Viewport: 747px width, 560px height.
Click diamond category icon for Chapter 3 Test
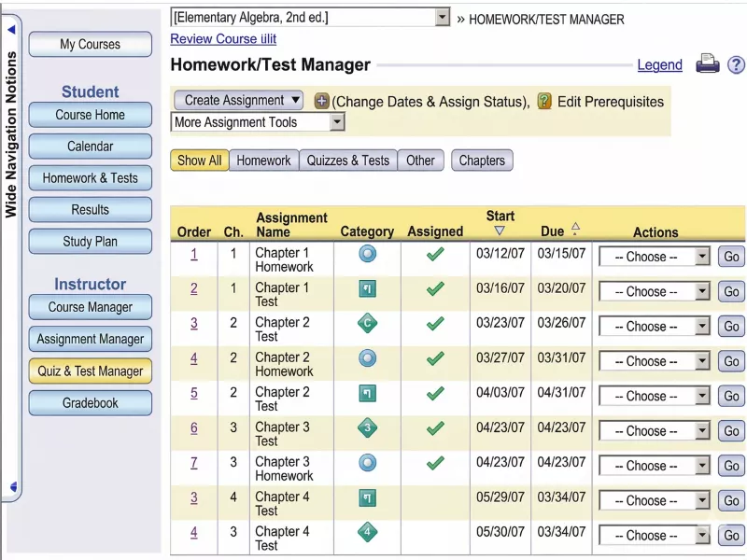click(367, 427)
